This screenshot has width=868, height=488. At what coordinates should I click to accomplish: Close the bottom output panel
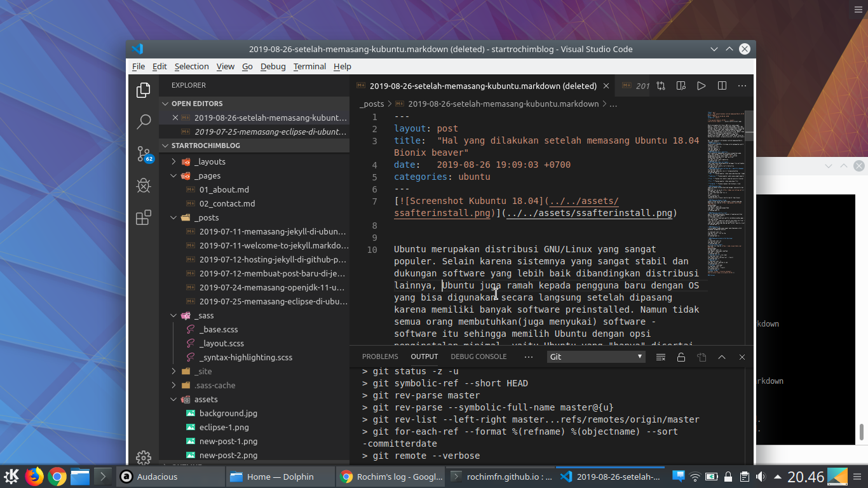[x=742, y=357]
